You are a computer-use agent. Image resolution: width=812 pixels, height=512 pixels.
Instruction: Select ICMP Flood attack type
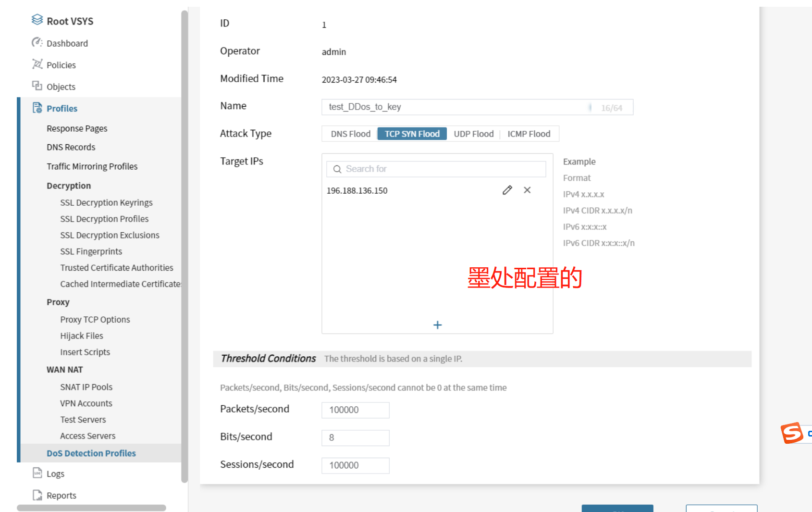point(529,134)
